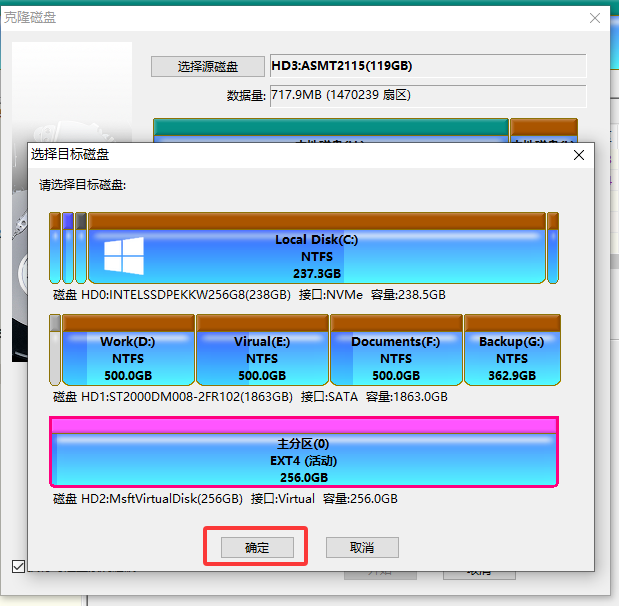Close the 克隆磁盘 window

point(595,18)
